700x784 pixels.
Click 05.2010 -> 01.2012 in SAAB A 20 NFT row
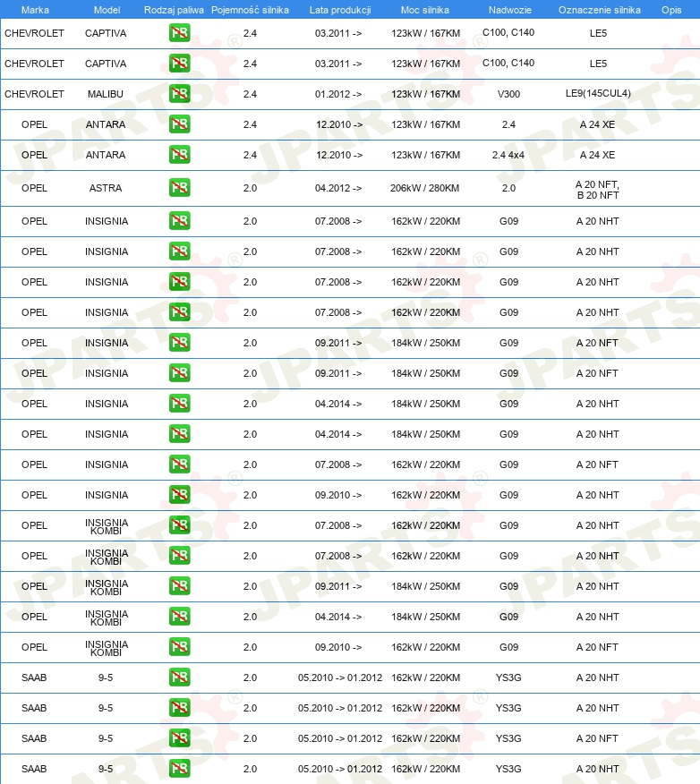coord(340,738)
